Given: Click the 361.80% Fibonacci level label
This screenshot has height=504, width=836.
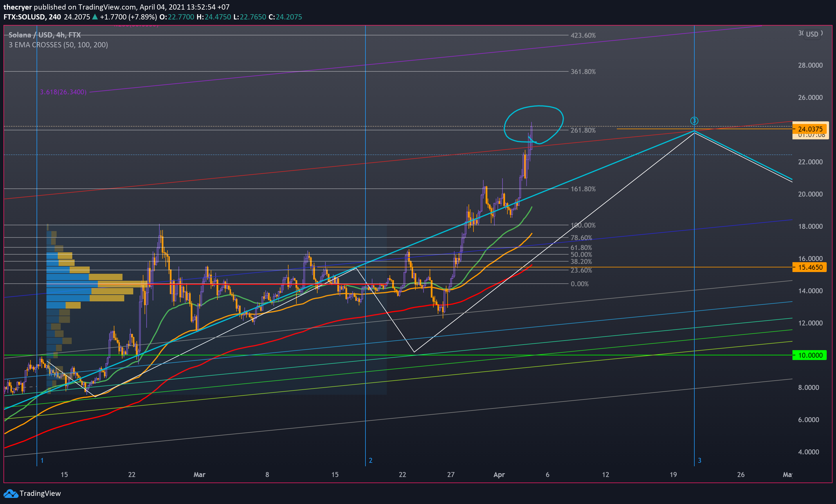Looking at the screenshot, I should [583, 72].
